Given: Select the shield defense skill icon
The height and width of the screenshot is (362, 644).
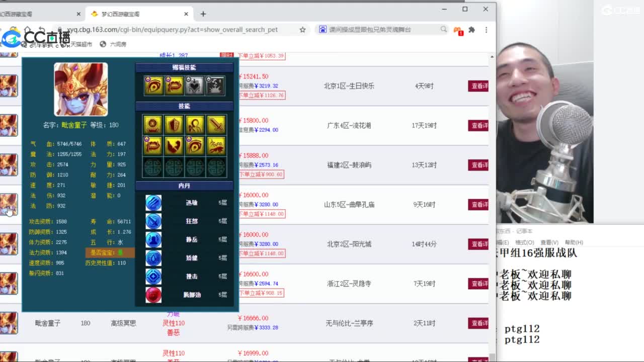Looking at the screenshot, I should tap(174, 124).
